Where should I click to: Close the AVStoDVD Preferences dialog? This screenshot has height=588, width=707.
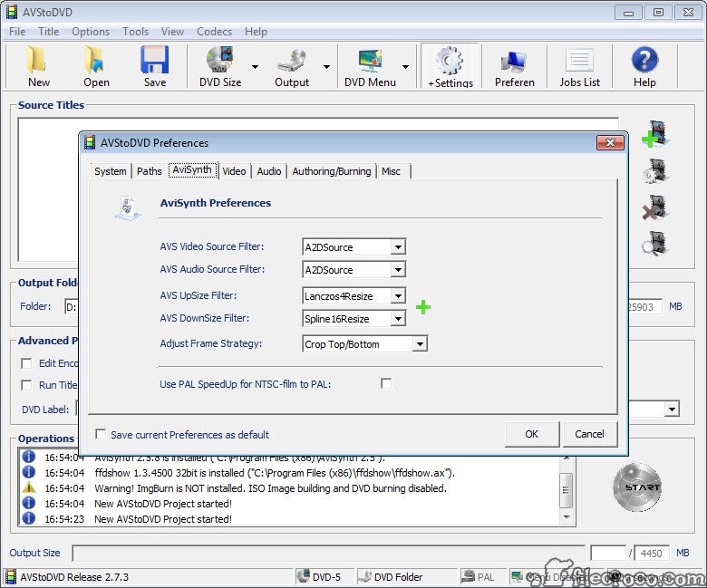[610, 142]
